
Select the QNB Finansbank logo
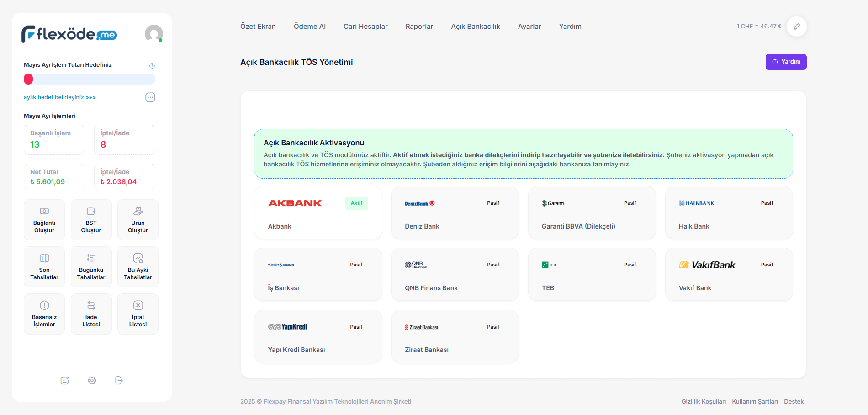click(x=416, y=265)
